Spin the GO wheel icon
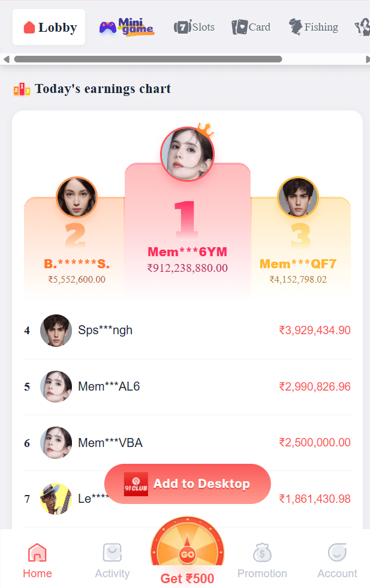 point(187,553)
